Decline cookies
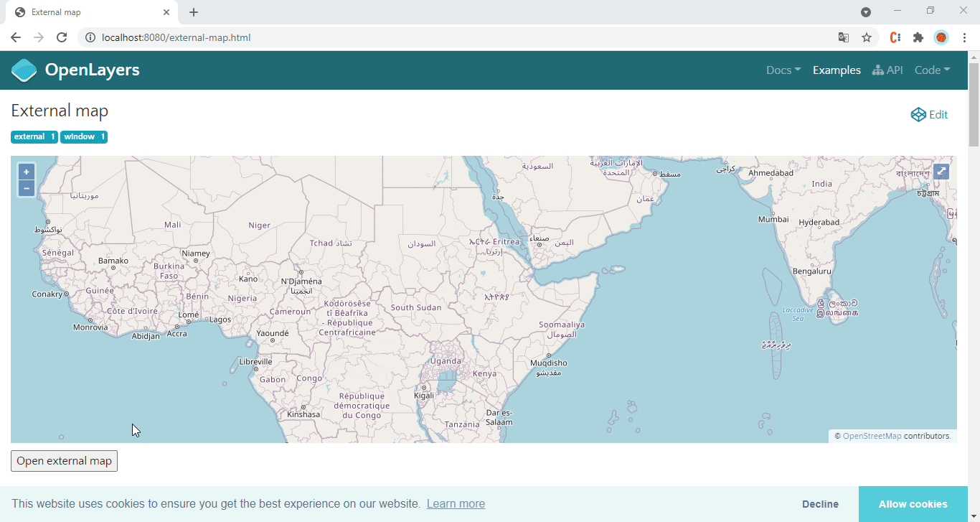The width and height of the screenshot is (980, 522). [820, 504]
